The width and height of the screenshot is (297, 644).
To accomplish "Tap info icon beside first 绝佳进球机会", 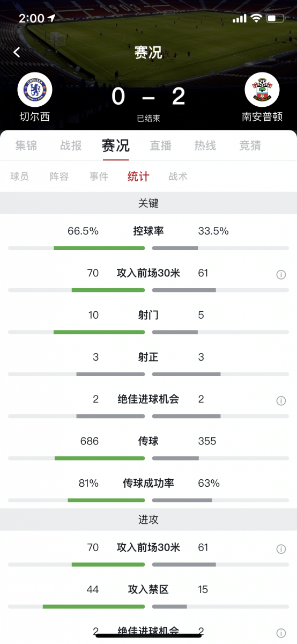I will (281, 400).
